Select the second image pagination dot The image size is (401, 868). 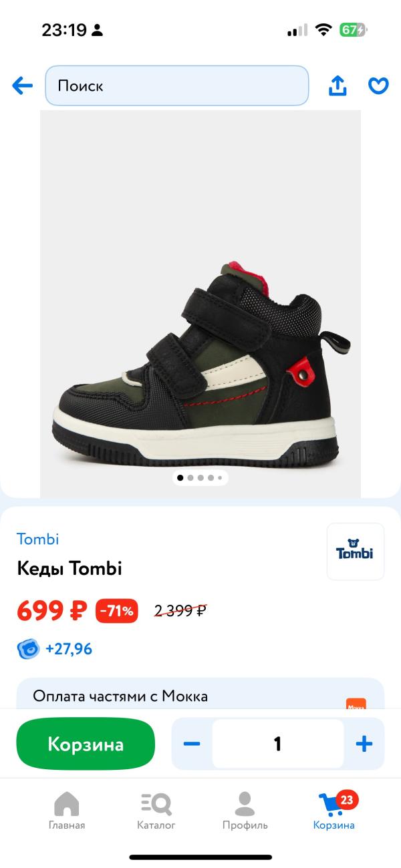click(x=190, y=477)
